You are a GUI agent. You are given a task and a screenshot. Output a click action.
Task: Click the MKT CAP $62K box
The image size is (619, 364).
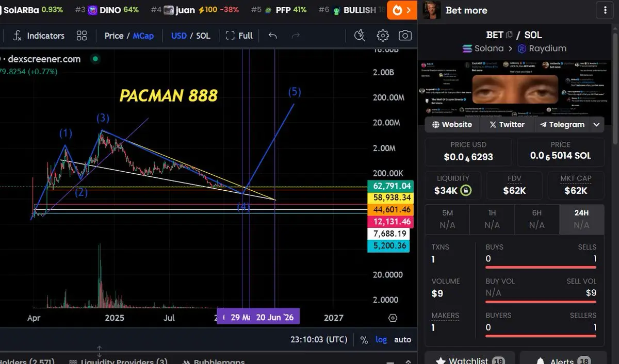576,186
